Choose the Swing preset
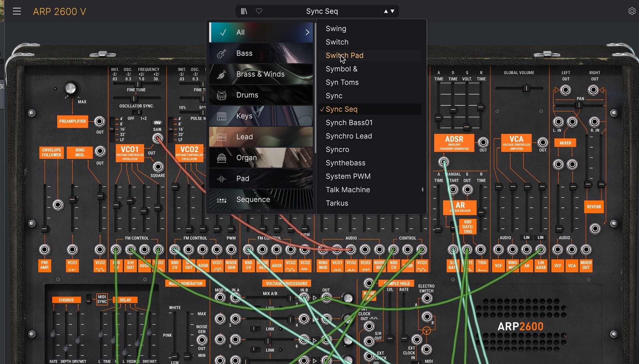 (x=369, y=29)
